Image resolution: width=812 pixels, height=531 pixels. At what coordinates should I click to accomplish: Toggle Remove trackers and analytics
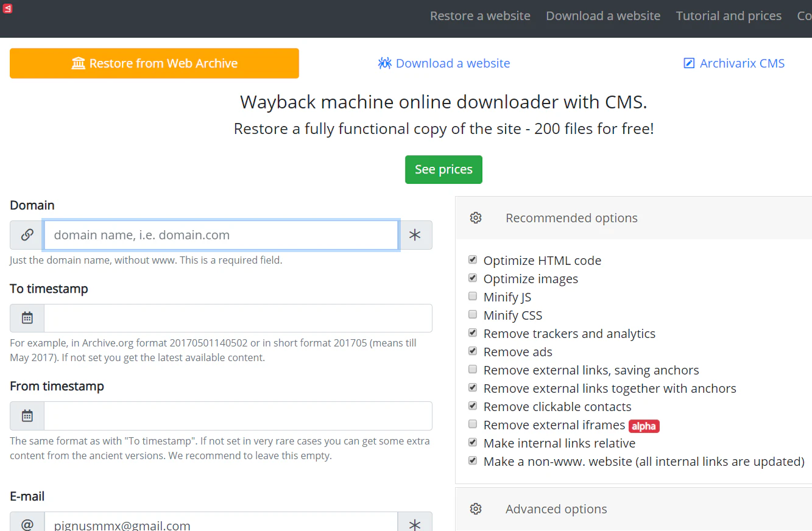(x=473, y=333)
